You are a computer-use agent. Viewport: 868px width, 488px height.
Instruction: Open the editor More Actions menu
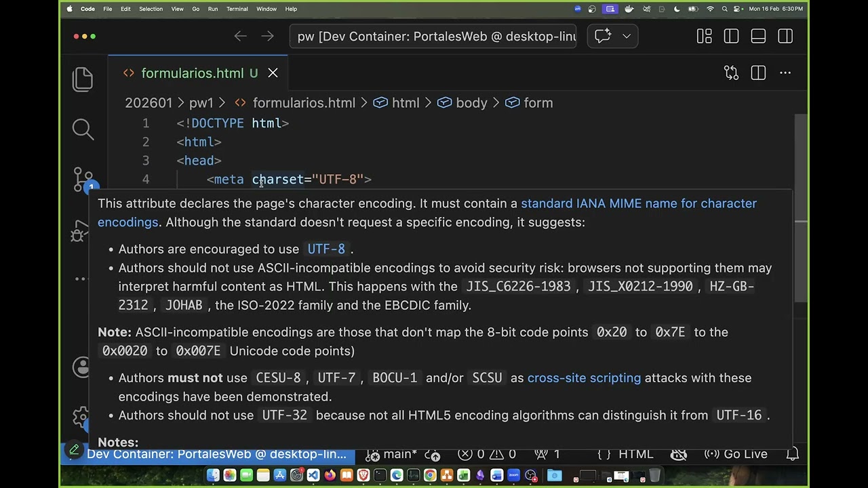785,73
